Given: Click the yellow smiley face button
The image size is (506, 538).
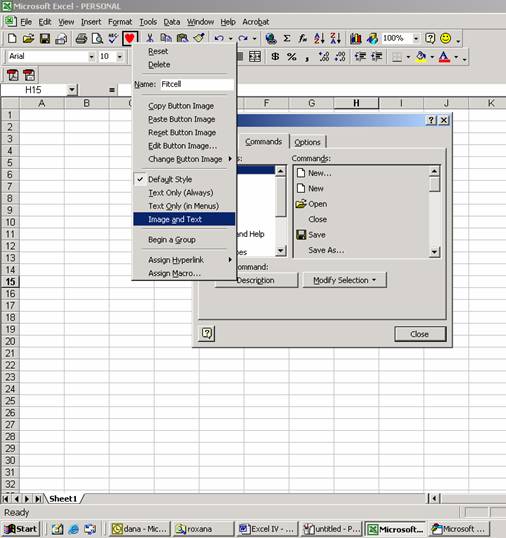Looking at the screenshot, I should (x=446, y=38).
